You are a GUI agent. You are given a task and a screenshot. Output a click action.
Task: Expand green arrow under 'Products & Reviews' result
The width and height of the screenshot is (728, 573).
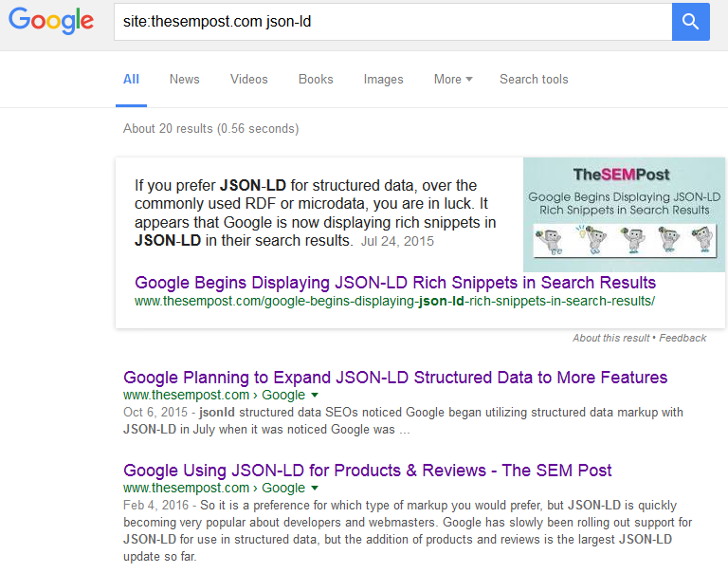315,489
